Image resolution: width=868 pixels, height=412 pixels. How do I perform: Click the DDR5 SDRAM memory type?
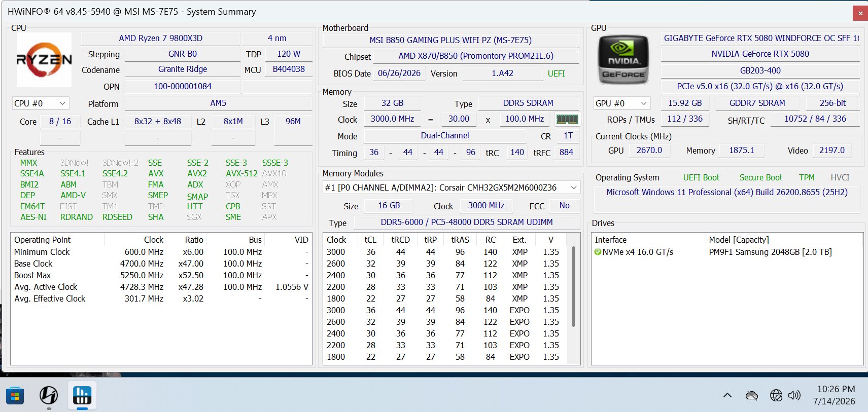tap(528, 103)
